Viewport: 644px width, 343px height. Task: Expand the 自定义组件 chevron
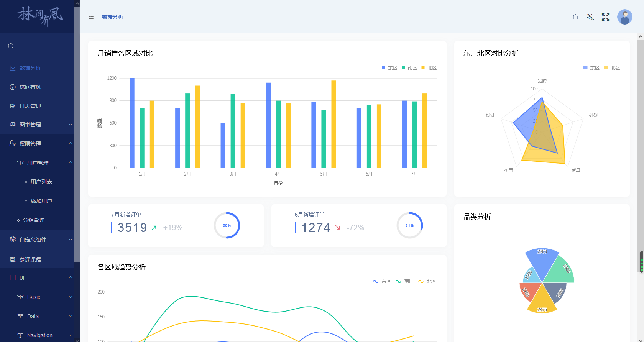71,240
